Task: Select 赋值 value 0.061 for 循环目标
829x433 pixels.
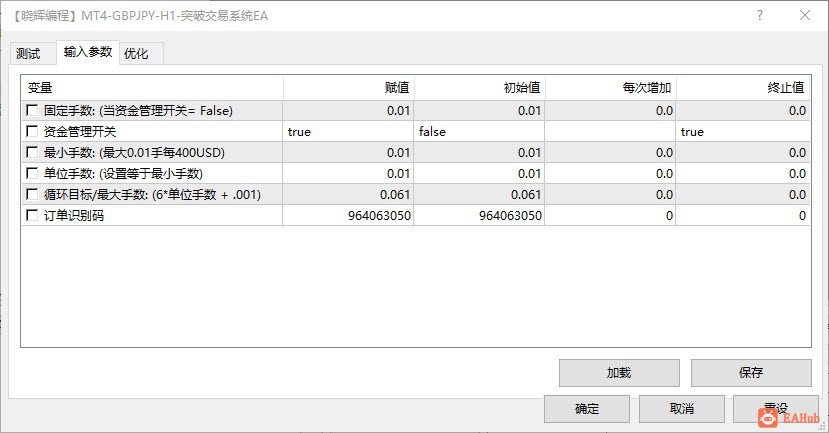Action: tap(348, 195)
